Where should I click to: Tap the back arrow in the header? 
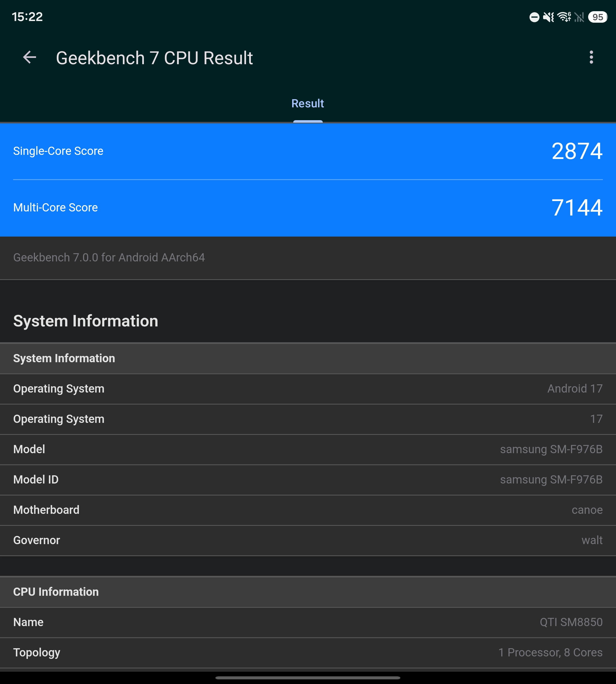click(x=29, y=57)
